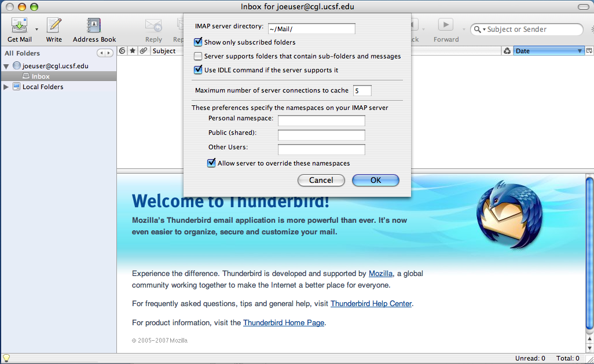Viewport: 594px width, 364px height.
Task: Open the Forward dropdown arrow
Action: [464, 29]
